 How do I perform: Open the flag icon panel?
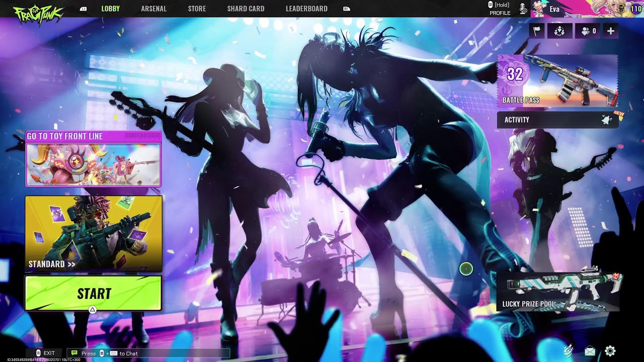(x=537, y=31)
